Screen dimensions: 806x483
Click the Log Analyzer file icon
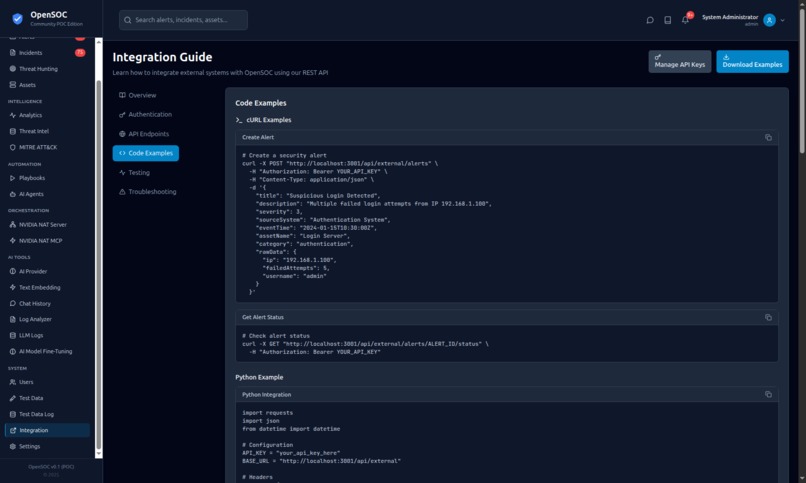12,319
